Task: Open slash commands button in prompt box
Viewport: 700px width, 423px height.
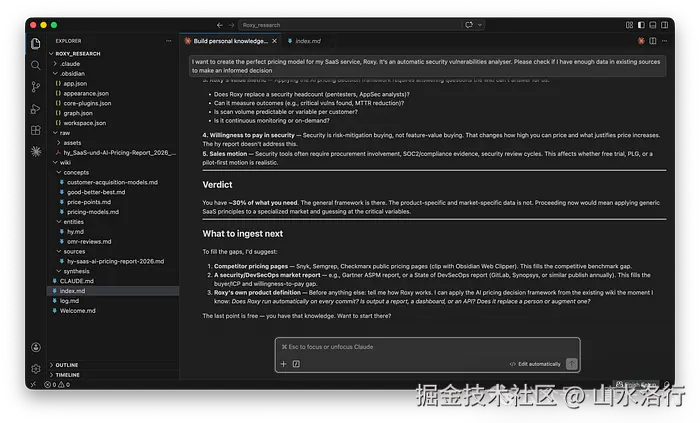Action: [x=296, y=364]
